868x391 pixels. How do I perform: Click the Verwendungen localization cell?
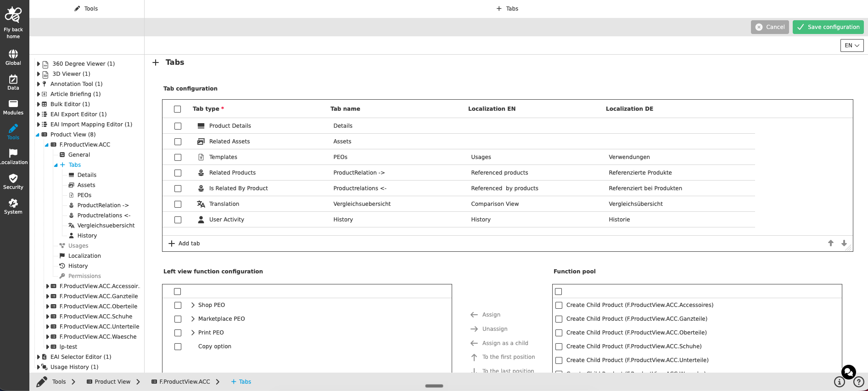click(x=629, y=157)
